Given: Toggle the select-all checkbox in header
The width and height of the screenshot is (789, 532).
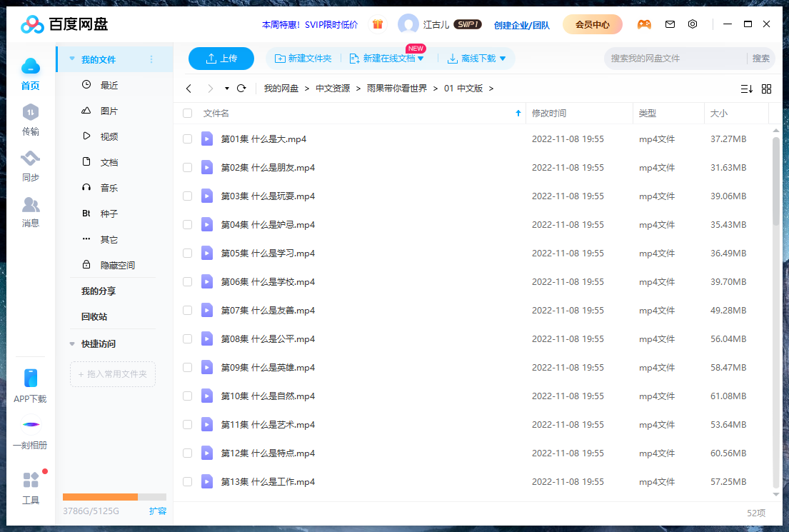Looking at the screenshot, I should 188,114.
